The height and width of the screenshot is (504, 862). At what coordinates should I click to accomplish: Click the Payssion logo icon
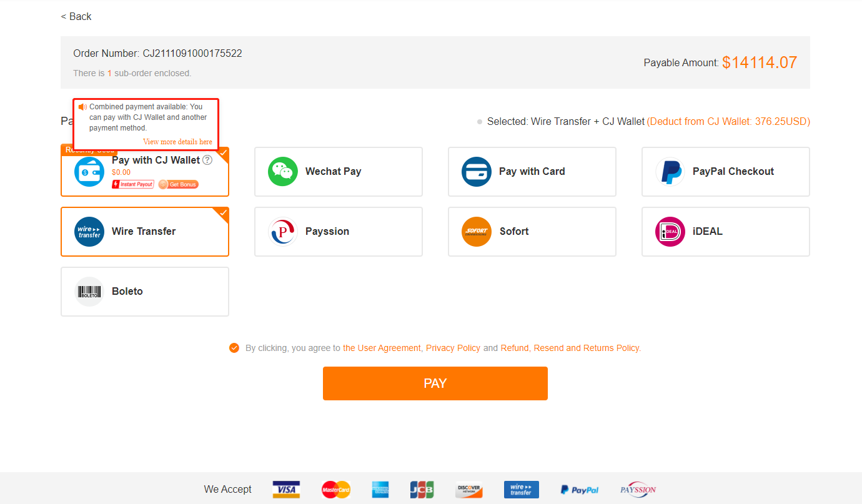283,232
